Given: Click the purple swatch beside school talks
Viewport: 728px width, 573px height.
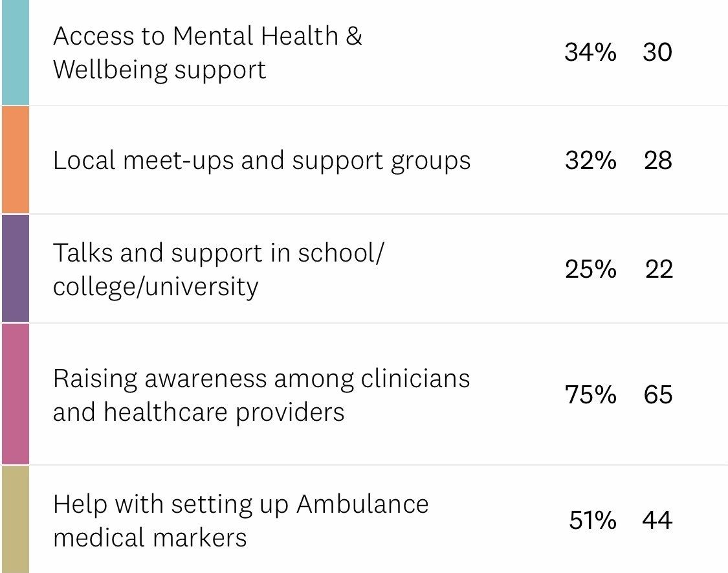Looking at the screenshot, I should (x=14, y=269).
